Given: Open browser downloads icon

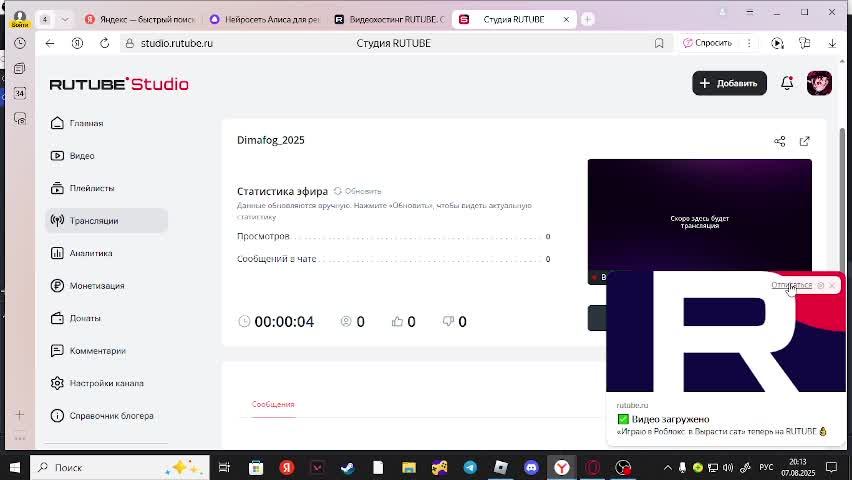Looking at the screenshot, I should click(832, 43).
